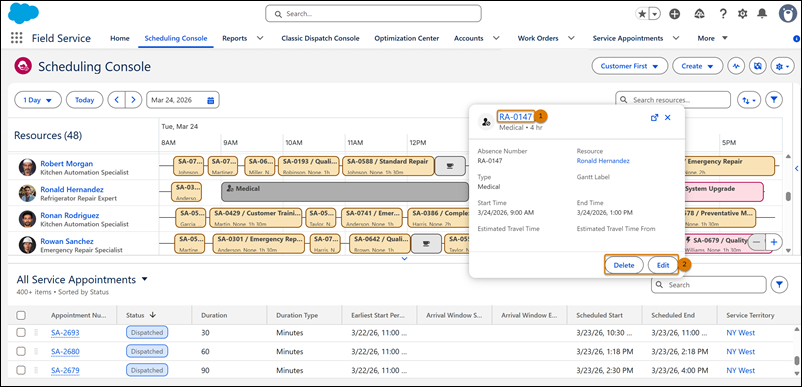Click the Favorites star icon
The width and height of the screenshot is (802, 387).
(642, 14)
